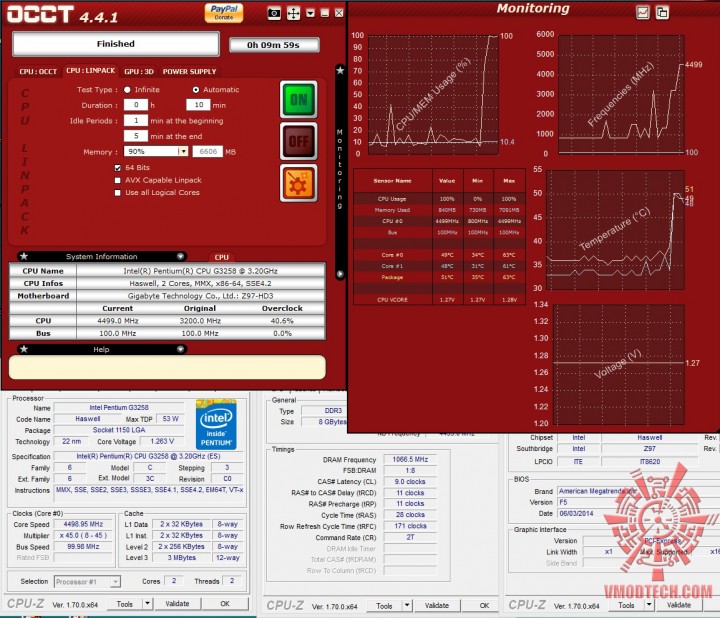Select the Infinite test type
This screenshot has height=618, width=720.
pyautogui.click(x=127, y=90)
